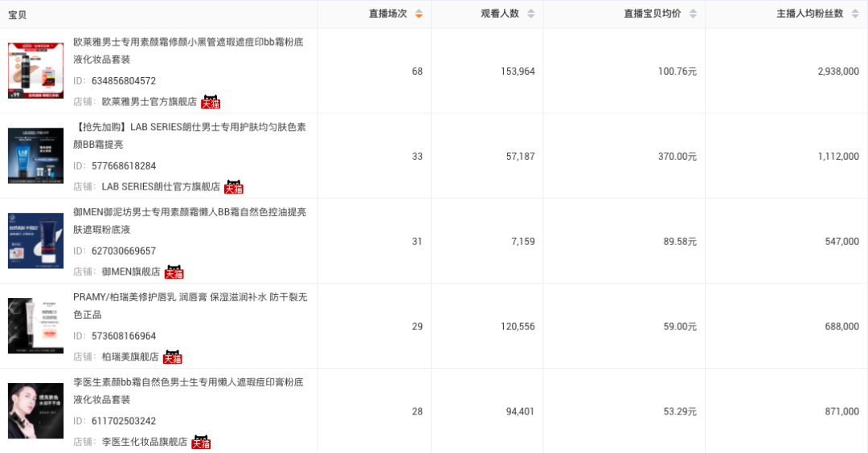Click live session count 31
Viewport: 868px width, 453px height.
coord(417,242)
